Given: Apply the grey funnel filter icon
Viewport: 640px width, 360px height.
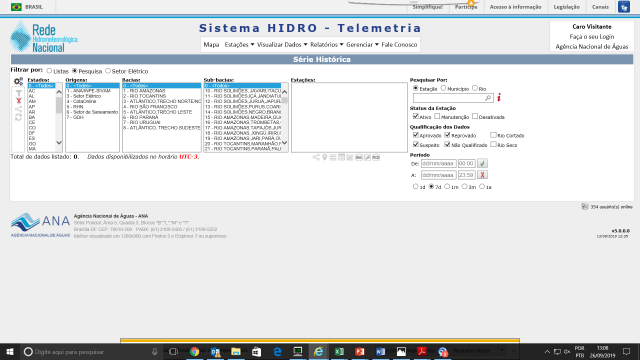Looking at the screenshot, I should click(x=18, y=93).
